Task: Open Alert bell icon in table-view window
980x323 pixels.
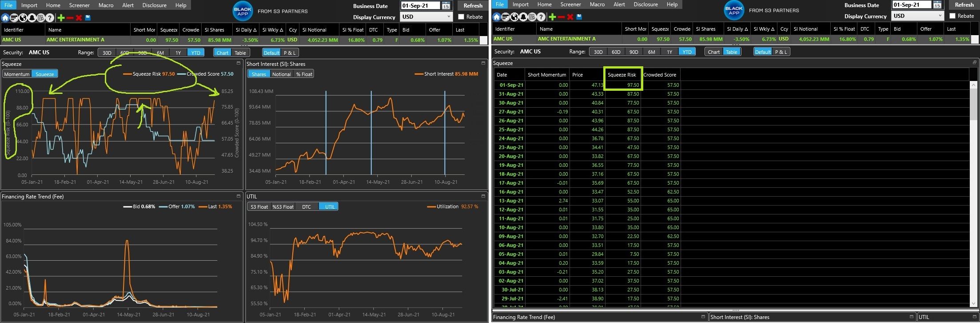Action: pyautogui.click(x=523, y=17)
